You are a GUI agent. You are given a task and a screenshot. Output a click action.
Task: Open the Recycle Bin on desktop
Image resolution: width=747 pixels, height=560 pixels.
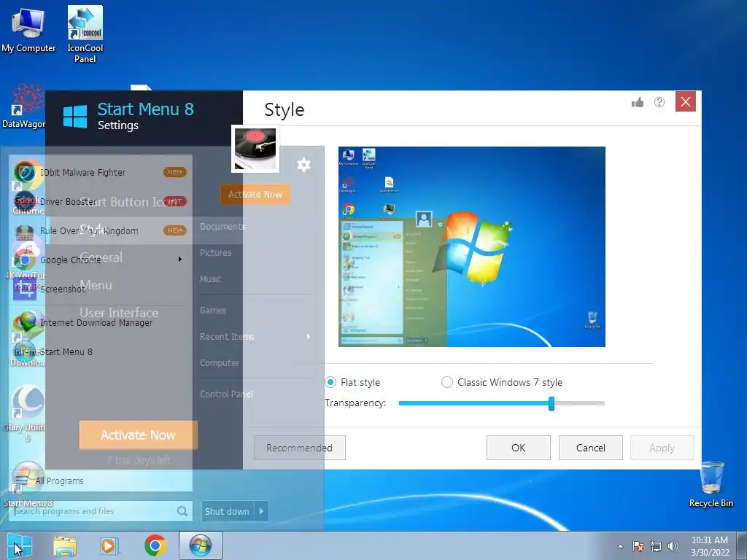(x=711, y=484)
